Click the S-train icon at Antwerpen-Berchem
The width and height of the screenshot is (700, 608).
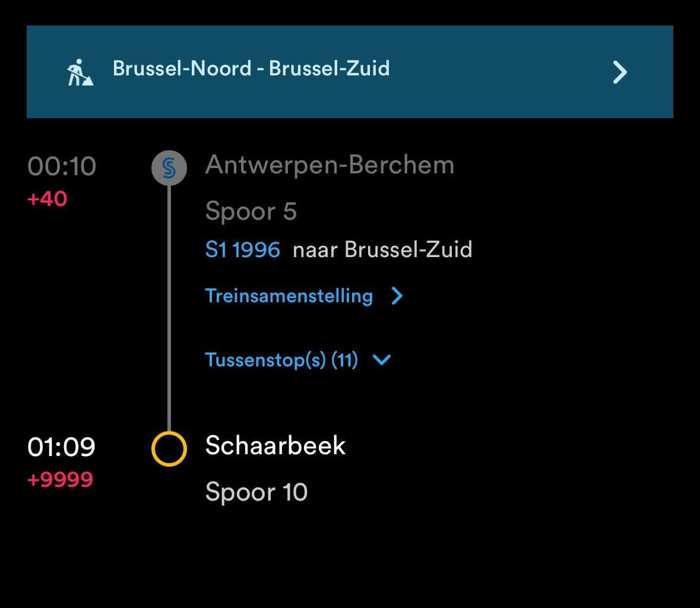pos(169,168)
